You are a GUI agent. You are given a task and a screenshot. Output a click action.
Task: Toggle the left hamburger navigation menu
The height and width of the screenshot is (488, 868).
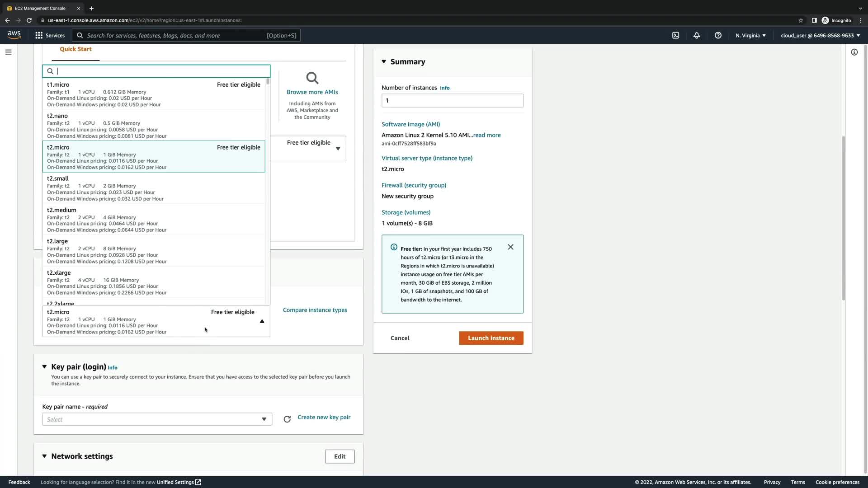point(8,52)
